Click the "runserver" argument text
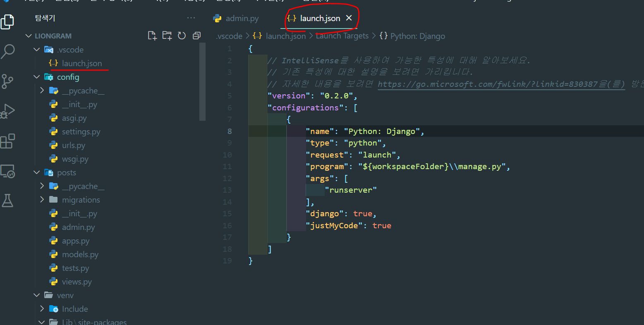 click(x=351, y=190)
